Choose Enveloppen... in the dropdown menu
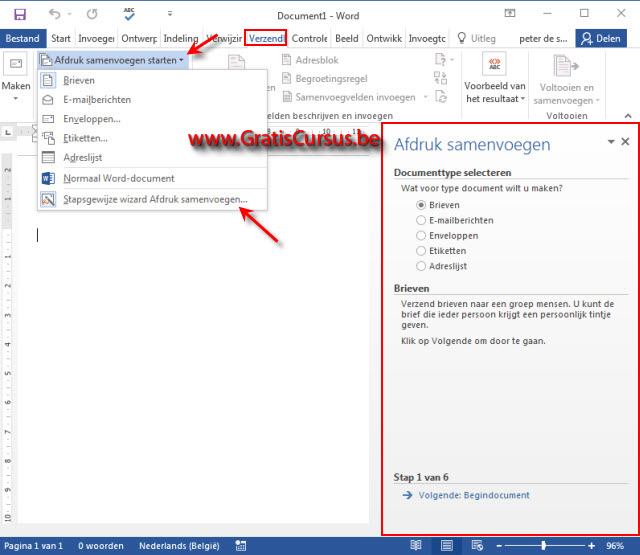This screenshot has width=640, height=555. point(152,118)
